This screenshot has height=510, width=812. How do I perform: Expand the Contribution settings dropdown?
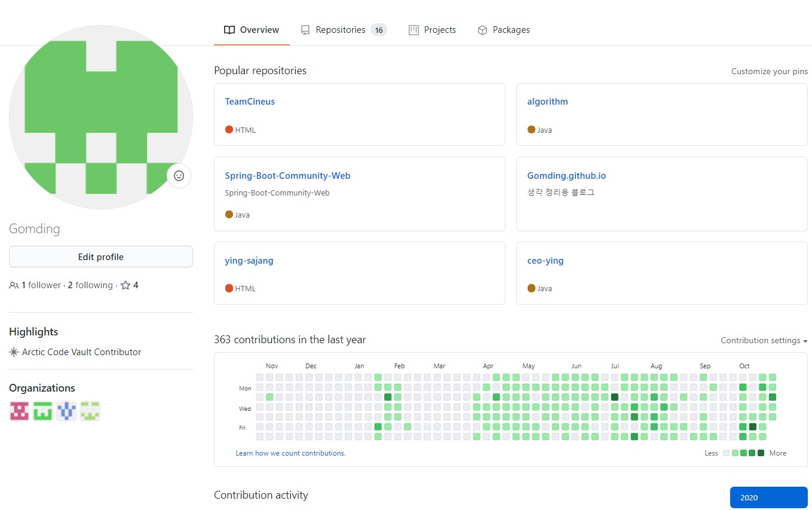pyautogui.click(x=764, y=340)
